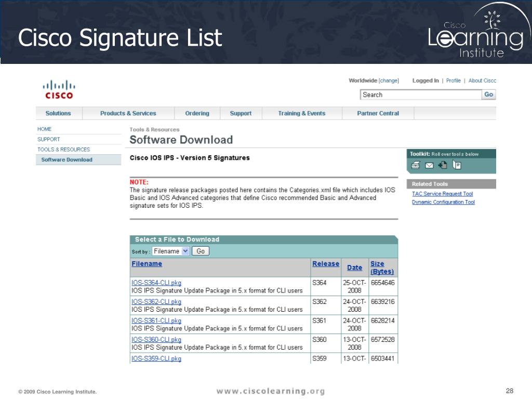Go to HOME in left sidebar
The height and width of the screenshot is (399, 532).
pyautogui.click(x=45, y=129)
